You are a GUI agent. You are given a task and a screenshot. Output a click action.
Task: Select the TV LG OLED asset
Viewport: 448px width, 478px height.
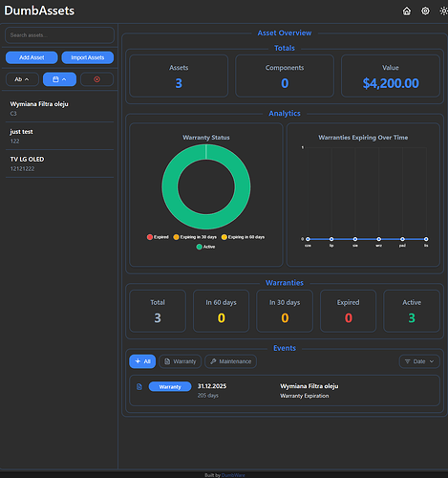59,163
